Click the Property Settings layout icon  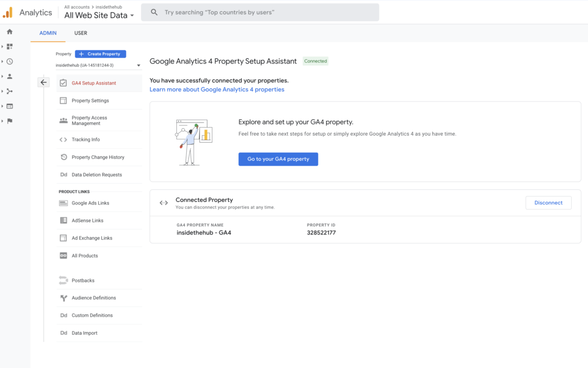63,101
